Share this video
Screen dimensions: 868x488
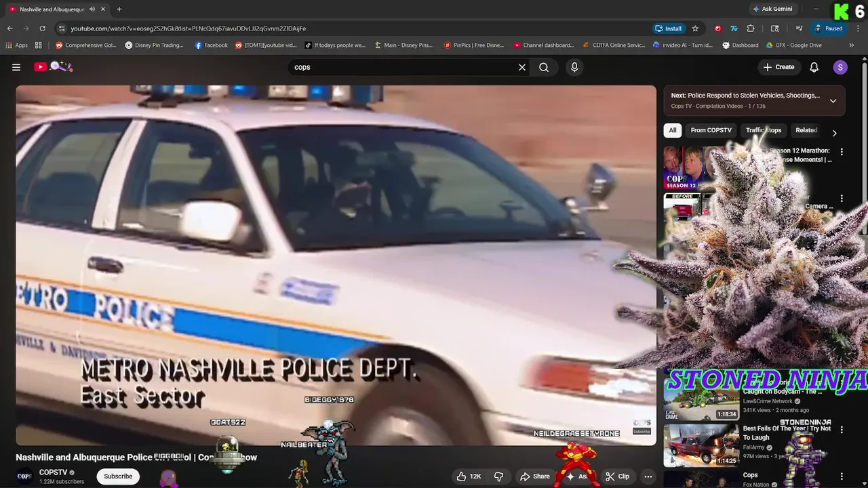pos(534,476)
